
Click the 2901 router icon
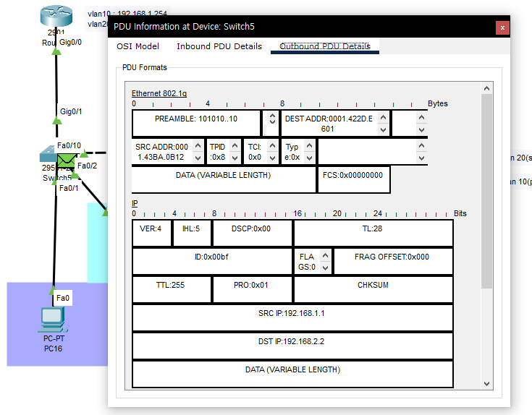56,16
